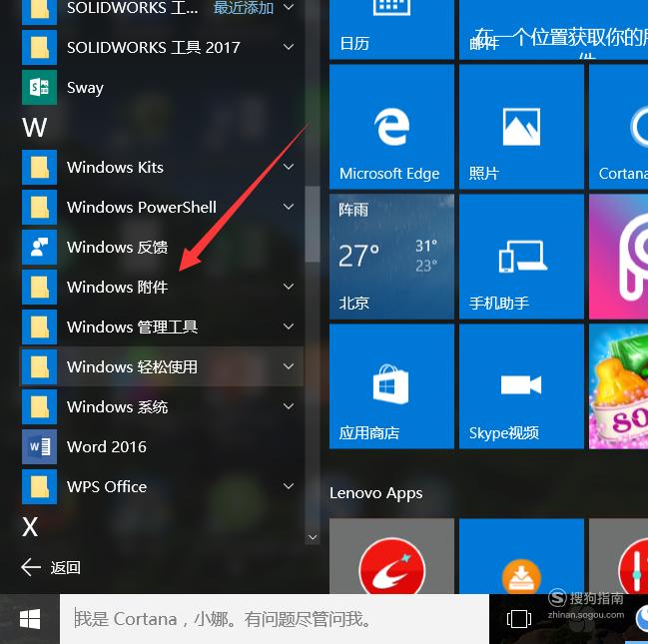The height and width of the screenshot is (644, 648).
Task: Open the candy game tile
Action: click(619, 386)
